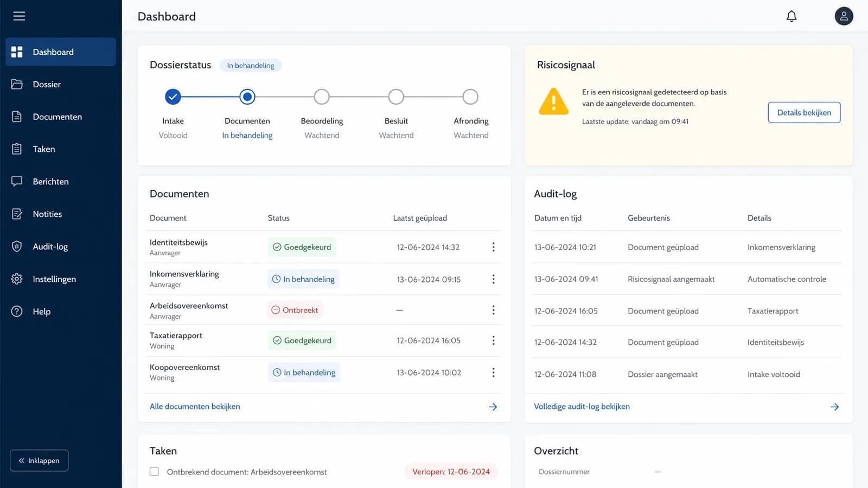Click Intake voltooid detail cell
868x488 pixels.
[x=774, y=375]
